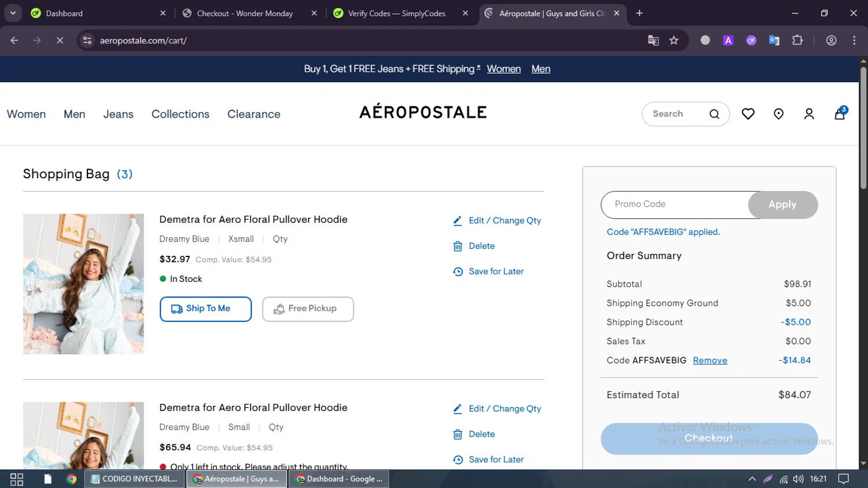
Task: Switch to Dashboard - Google taskbar window
Action: [x=340, y=479]
